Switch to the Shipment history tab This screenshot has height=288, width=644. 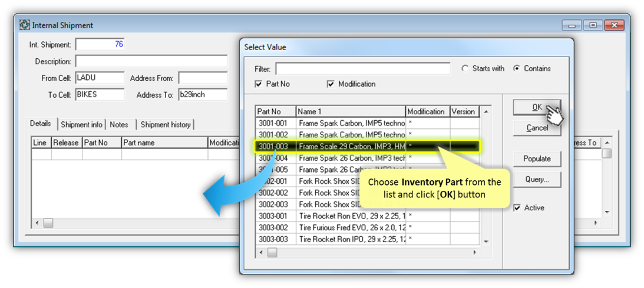tap(165, 125)
